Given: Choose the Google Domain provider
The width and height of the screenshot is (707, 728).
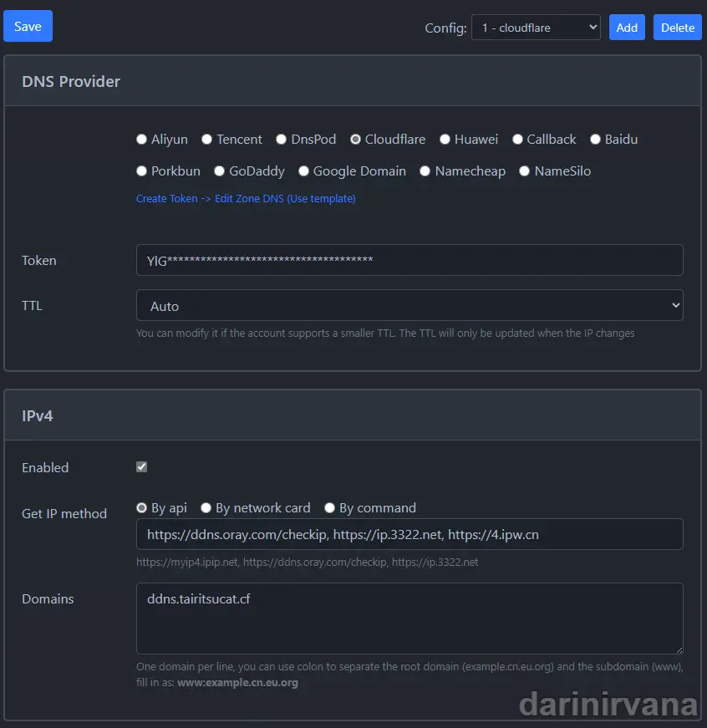Looking at the screenshot, I should click(303, 171).
